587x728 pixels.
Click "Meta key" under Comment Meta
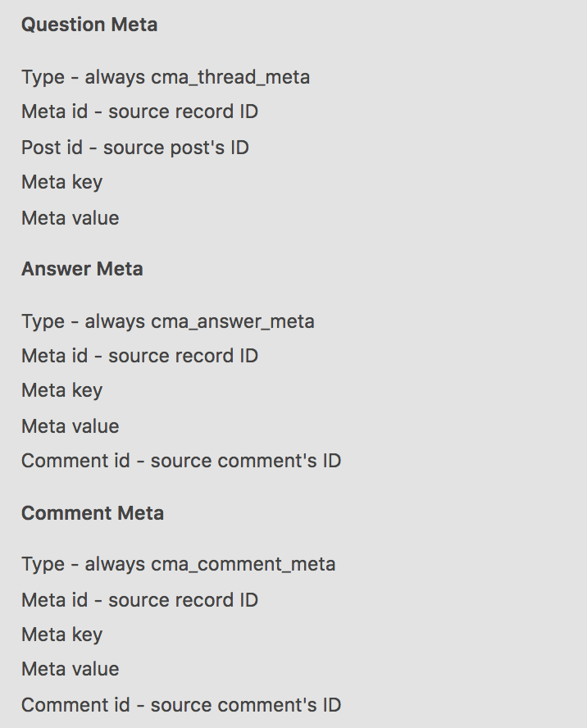(x=61, y=635)
